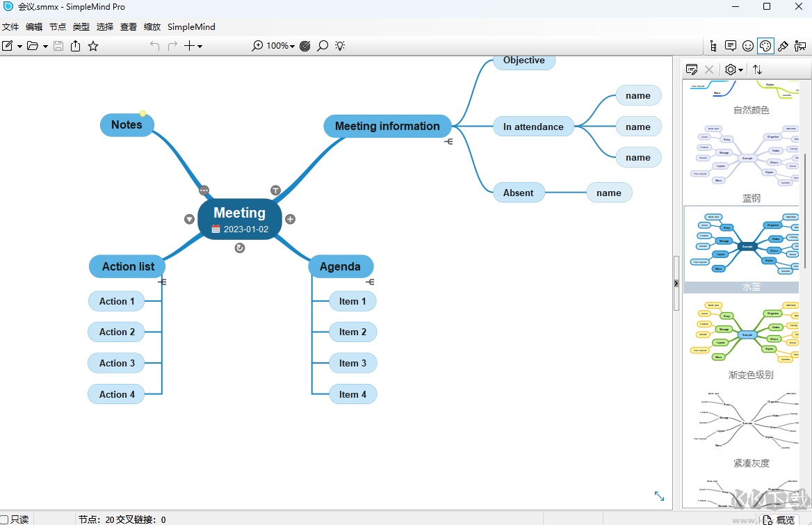This screenshot has width=812, height=525.
Task: Start presentation mode via the slideshow icon
Action: pyautogui.click(x=800, y=45)
